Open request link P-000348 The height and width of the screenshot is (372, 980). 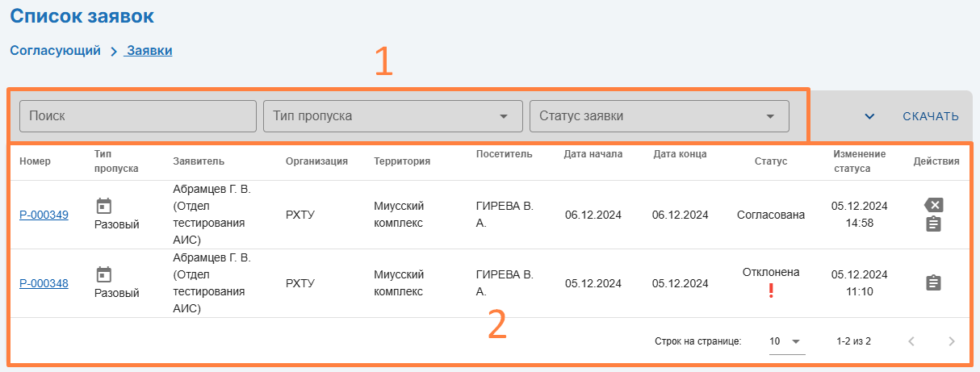(44, 283)
